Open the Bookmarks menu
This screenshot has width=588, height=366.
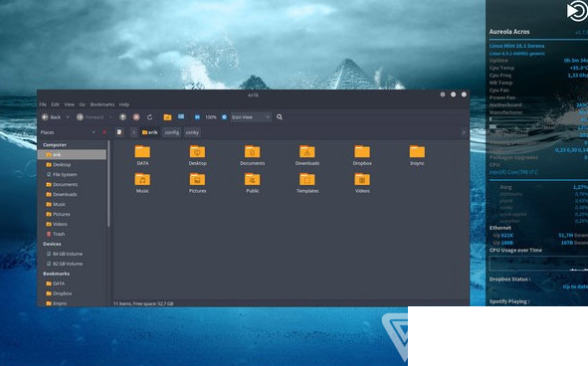tap(102, 104)
